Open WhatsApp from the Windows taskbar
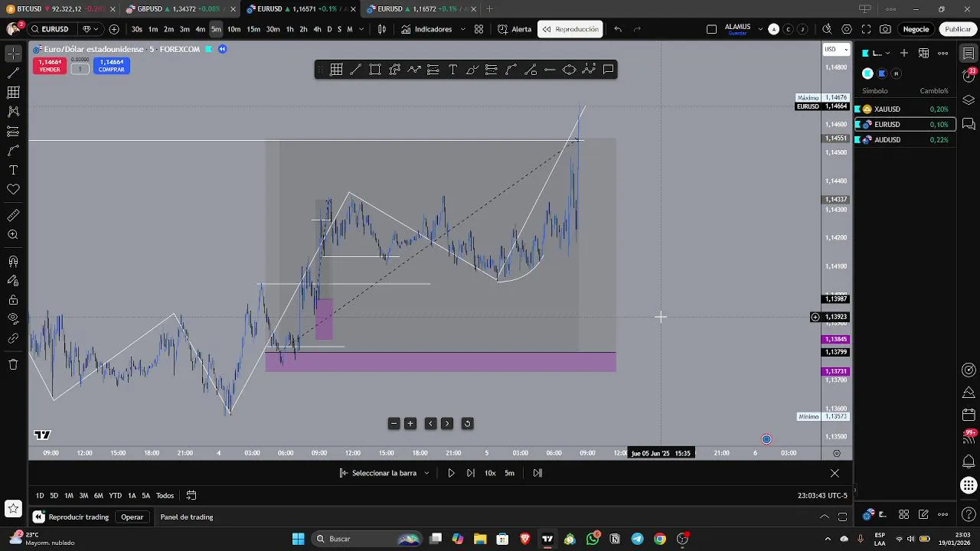 tap(593, 539)
